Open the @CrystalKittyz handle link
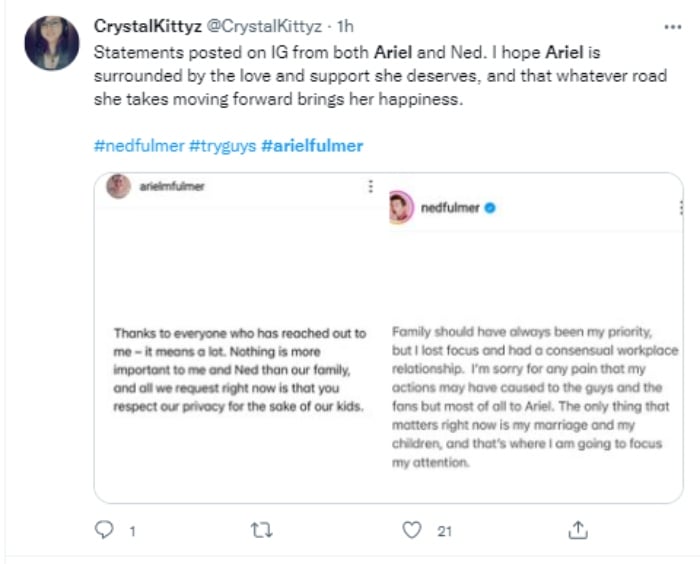The image size is (700, 564). pos(264,26)
